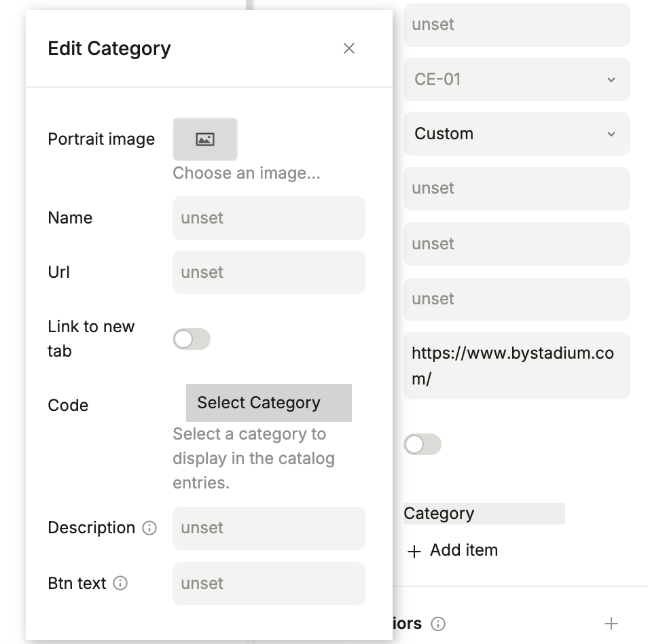Click the Portrait image picker icon
The width and height of the screenshot is (648, 644).
[x=205, y=139]
